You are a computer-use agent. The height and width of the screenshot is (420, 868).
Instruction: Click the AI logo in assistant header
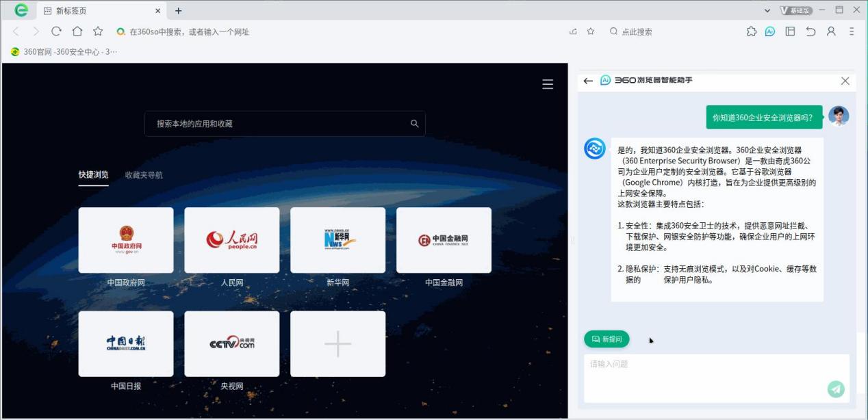tap(605, 81)
